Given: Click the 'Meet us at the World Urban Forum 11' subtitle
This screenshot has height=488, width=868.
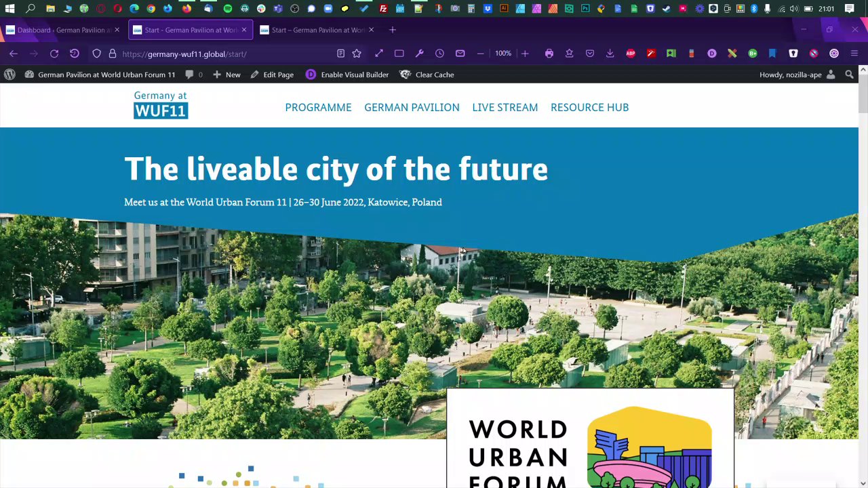Looking at the screenshot, I should pos(283,202).
